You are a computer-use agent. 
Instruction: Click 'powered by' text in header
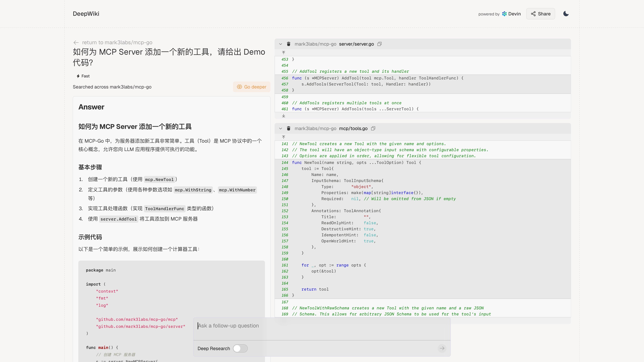click(x=489, y=14)
